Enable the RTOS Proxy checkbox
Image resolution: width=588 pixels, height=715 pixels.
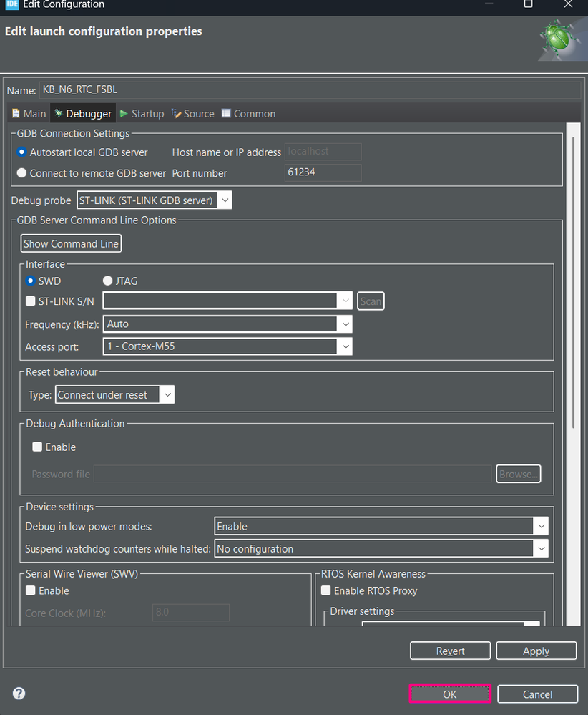point(326,590)
